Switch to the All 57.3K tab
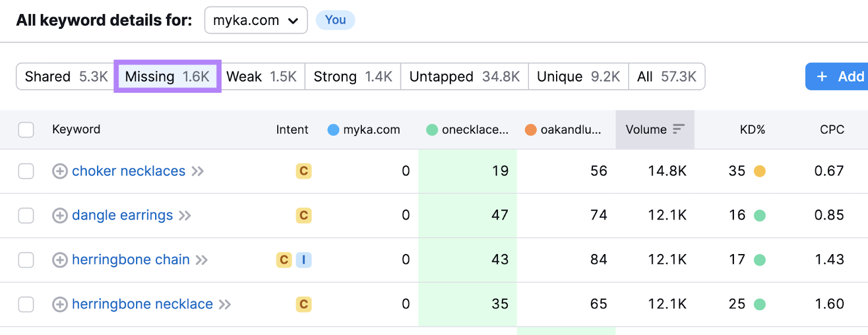 point(667,77)
